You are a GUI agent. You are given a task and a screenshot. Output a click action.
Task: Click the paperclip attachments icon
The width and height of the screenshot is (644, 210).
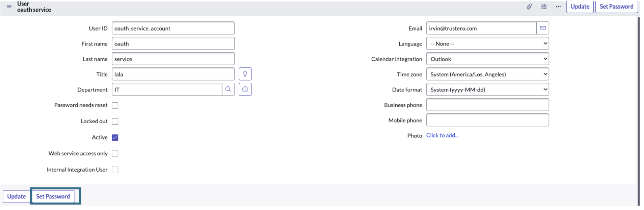[x=529, y=7]
